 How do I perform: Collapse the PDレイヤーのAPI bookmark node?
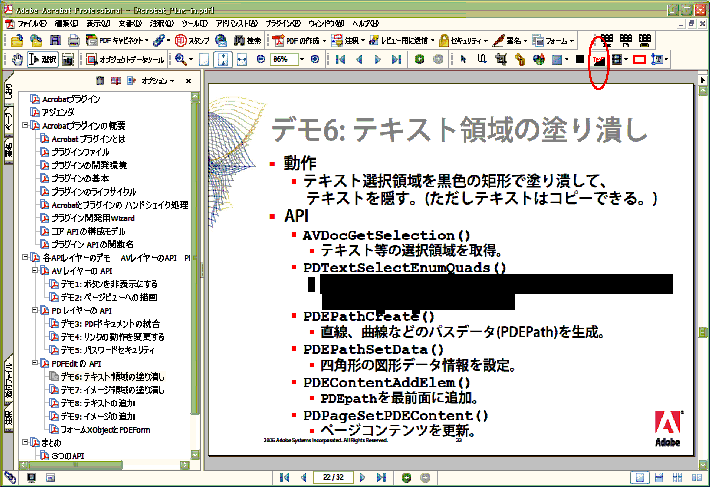pos(34,310)
